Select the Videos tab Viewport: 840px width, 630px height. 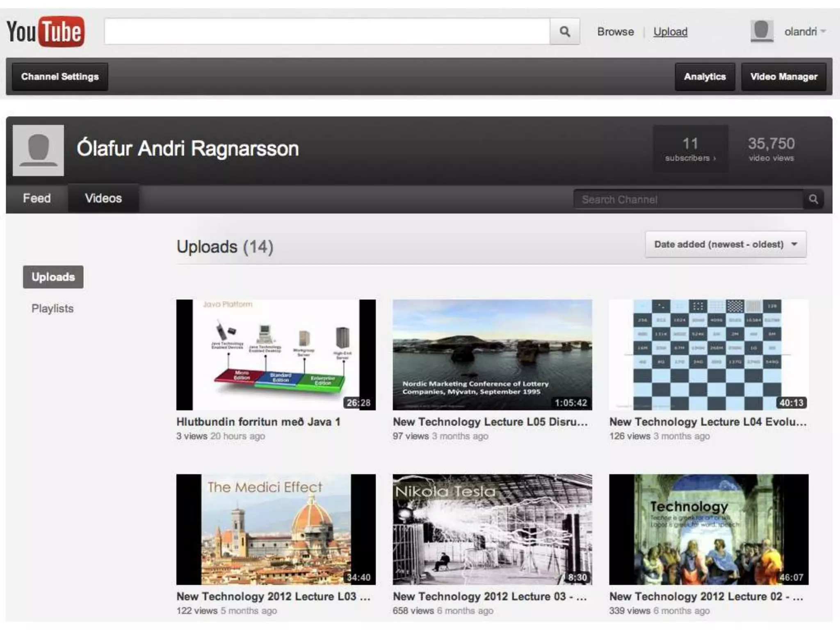tap(103, 199)
